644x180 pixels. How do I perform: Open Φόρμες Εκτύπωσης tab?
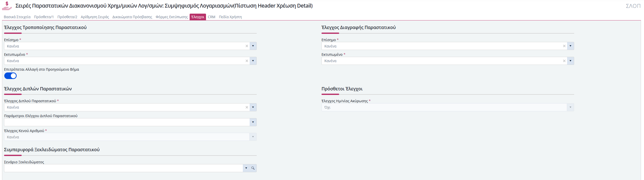[172, 17]
